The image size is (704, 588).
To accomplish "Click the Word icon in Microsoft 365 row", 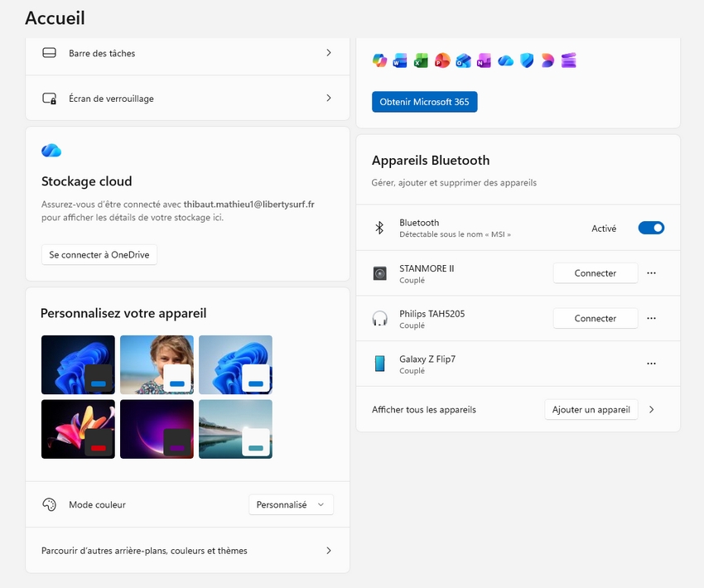I will [x=400, y=60].
